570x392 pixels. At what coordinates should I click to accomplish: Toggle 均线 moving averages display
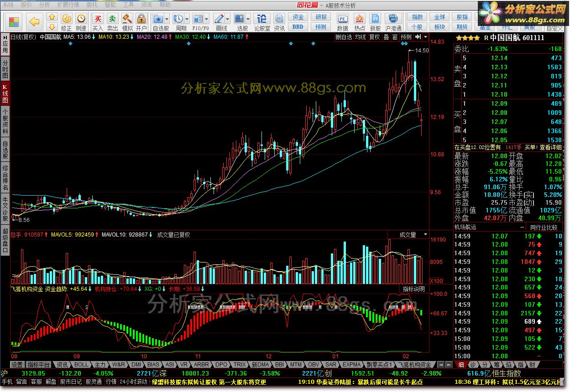click(361, 37)
